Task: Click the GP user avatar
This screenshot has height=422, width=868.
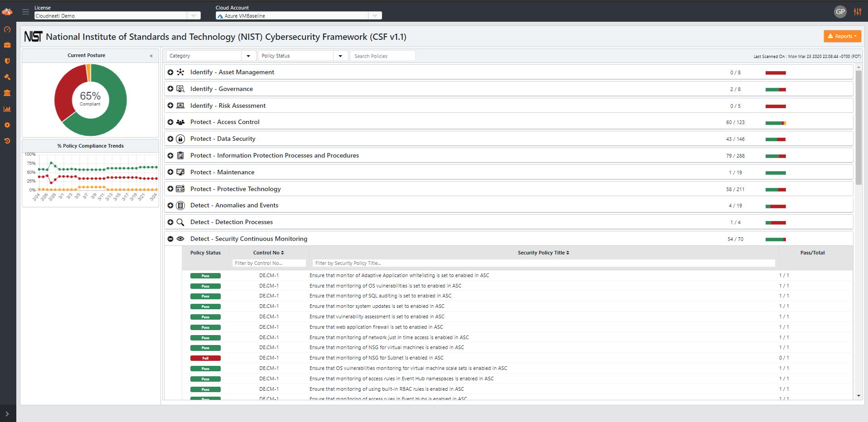Action: click(840, 12)
